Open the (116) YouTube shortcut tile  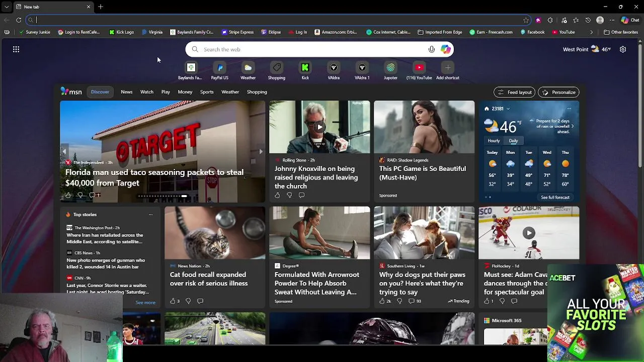(419, 71)
